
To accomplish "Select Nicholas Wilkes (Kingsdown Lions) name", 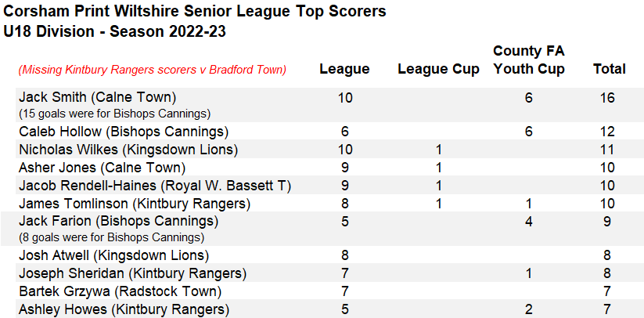I will [128, 150].
